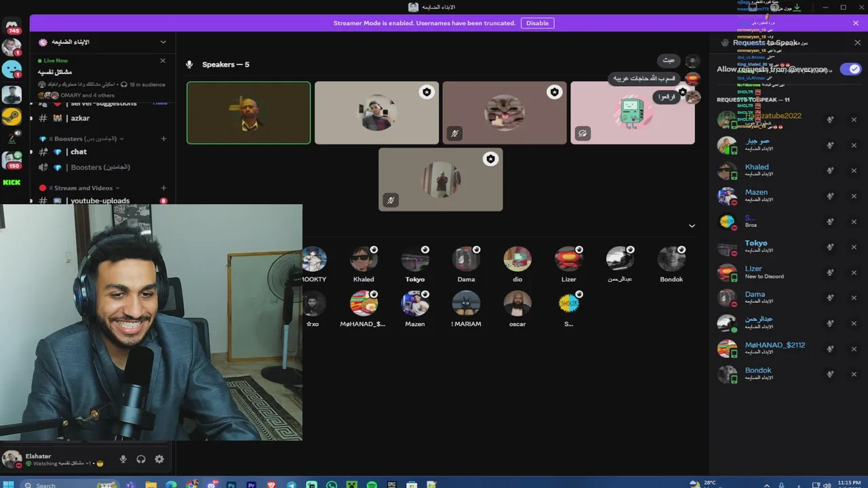Select Khaled in the audience grid

click(x=363, y=264)
